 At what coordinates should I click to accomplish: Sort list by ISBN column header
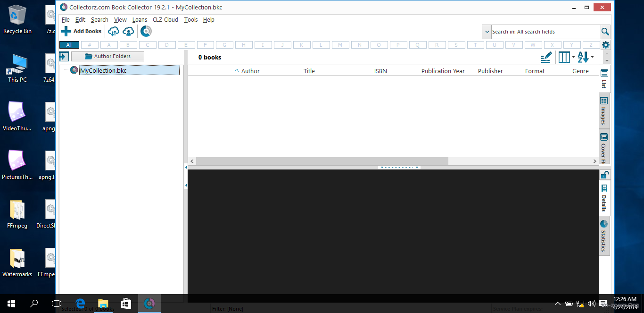tap(380, 71)
